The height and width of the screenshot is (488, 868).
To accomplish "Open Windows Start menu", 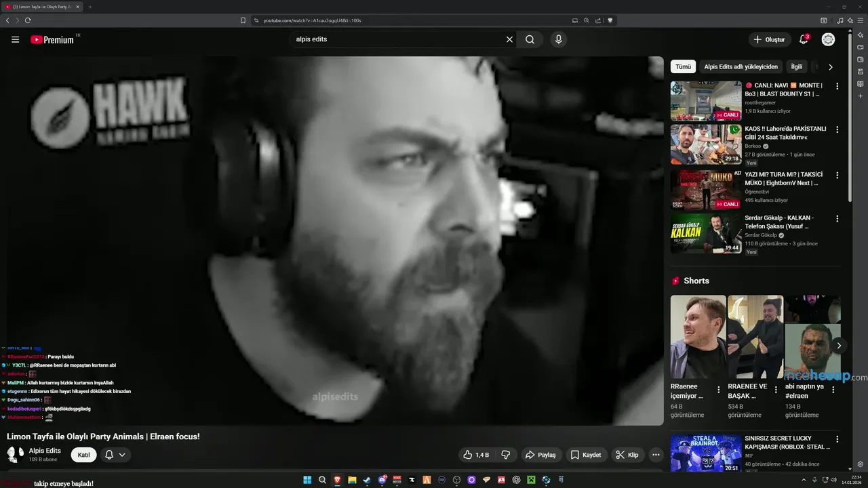I will point(307,480).
